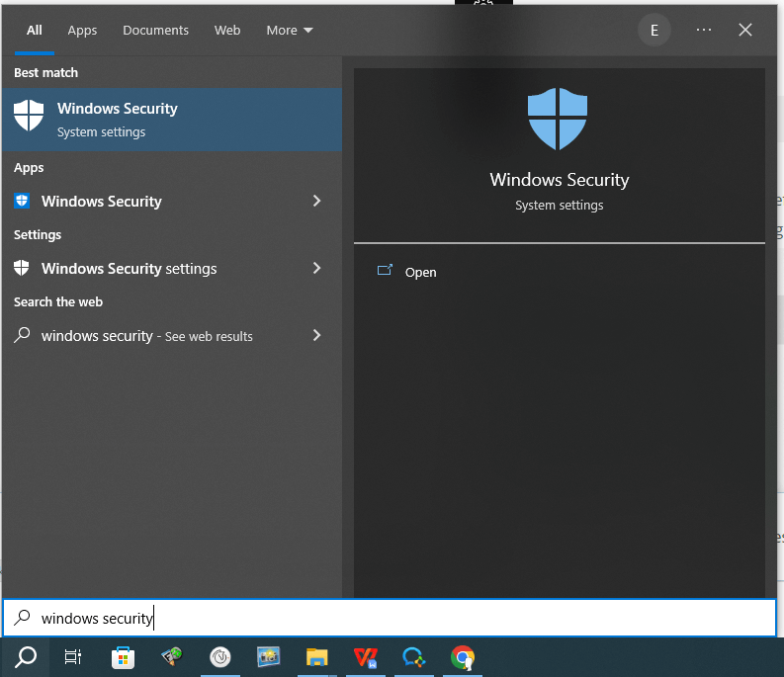
Task: Open the clock app icon in taskbar
Action: [219, 657]
